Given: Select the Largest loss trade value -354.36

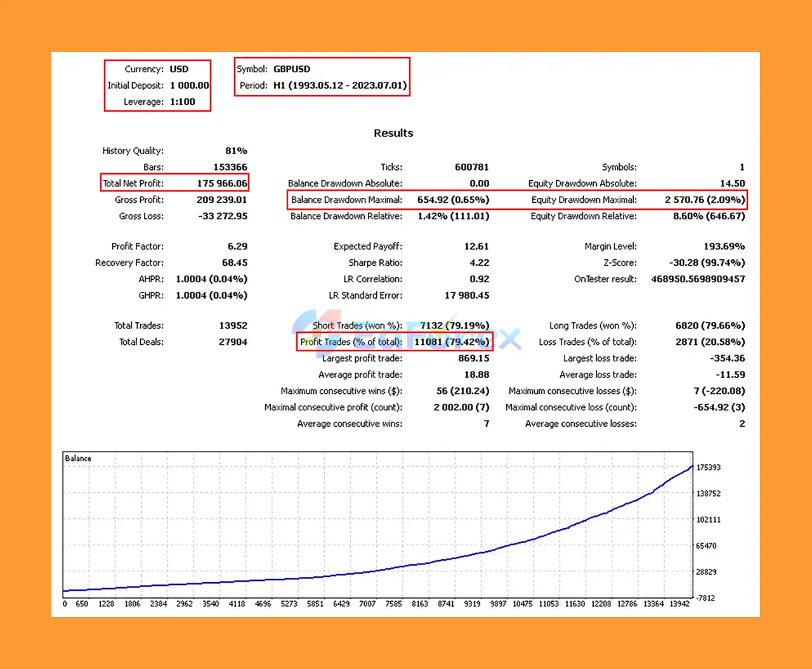Looking at the screenshot, I should tap(728, 358).
